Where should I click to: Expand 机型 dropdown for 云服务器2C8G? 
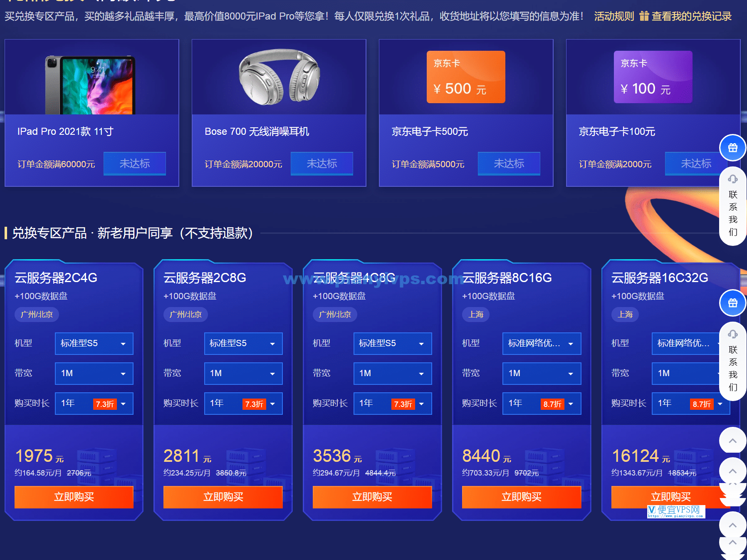pos(243,344)
